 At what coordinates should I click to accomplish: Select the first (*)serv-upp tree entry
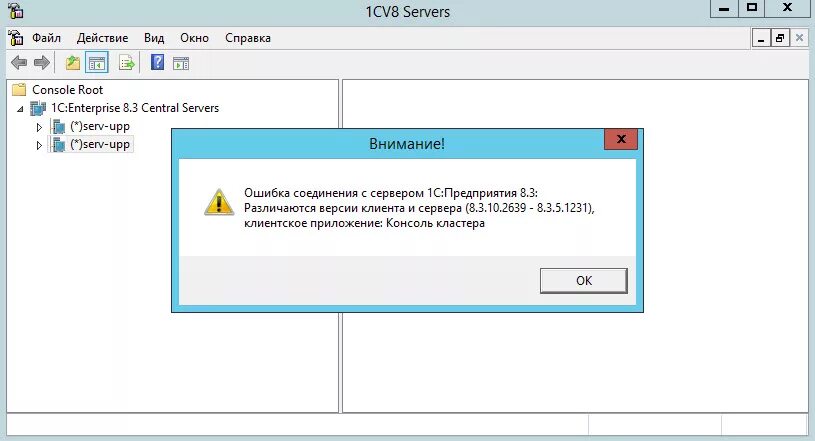click(x=100, y=126)
